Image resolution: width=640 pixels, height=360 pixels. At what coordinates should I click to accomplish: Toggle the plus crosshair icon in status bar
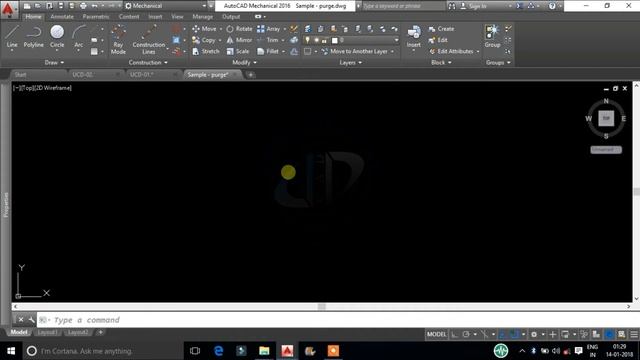553,334
